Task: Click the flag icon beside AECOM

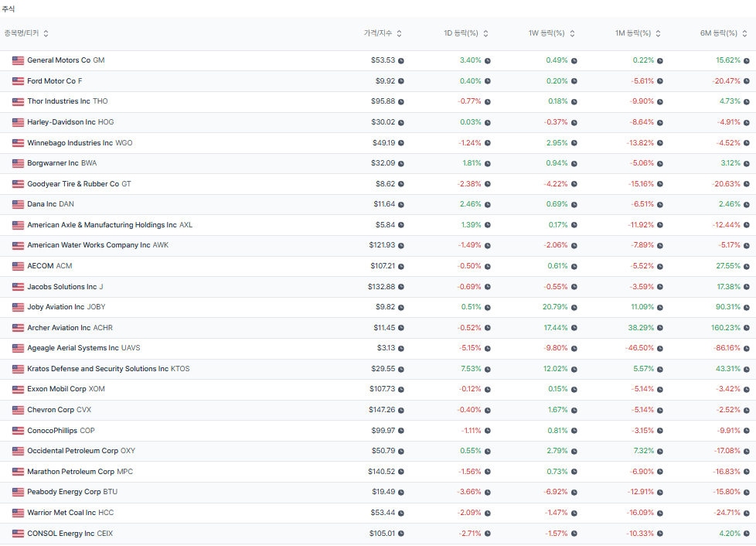Action: point(18,266)
